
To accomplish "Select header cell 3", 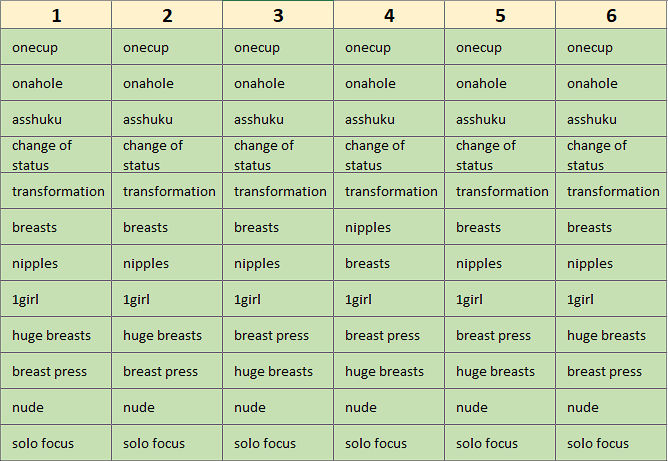I will coord(278,15).
